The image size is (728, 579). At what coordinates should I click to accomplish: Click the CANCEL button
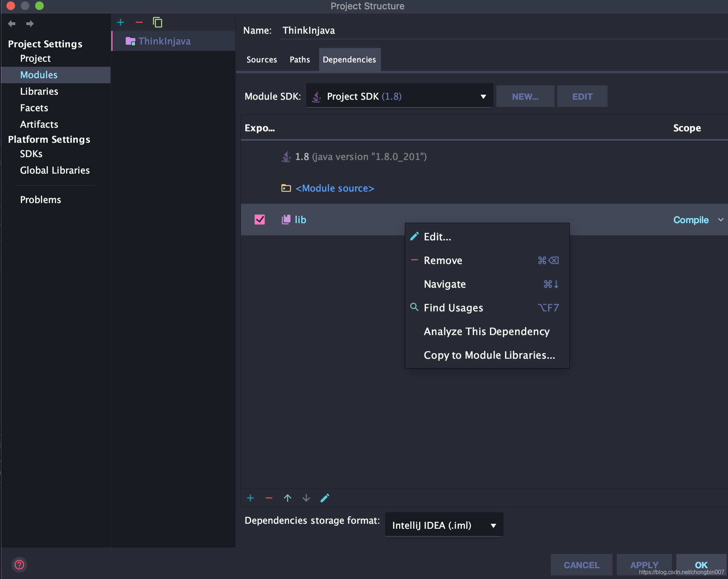coord(581,565)
